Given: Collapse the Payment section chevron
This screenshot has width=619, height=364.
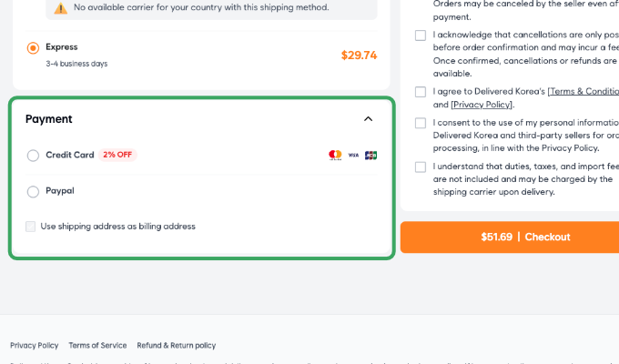Looking at the screenshot, I should pos(368,118).
